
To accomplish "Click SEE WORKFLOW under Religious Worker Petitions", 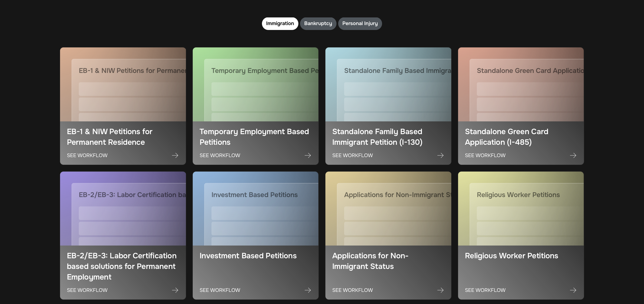I will coord(485,290).
